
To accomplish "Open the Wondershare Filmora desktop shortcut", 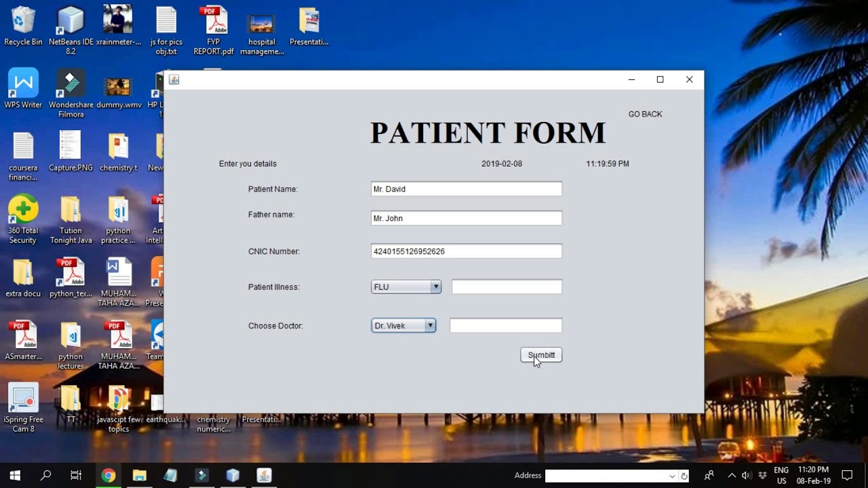I will click(71, 94).
